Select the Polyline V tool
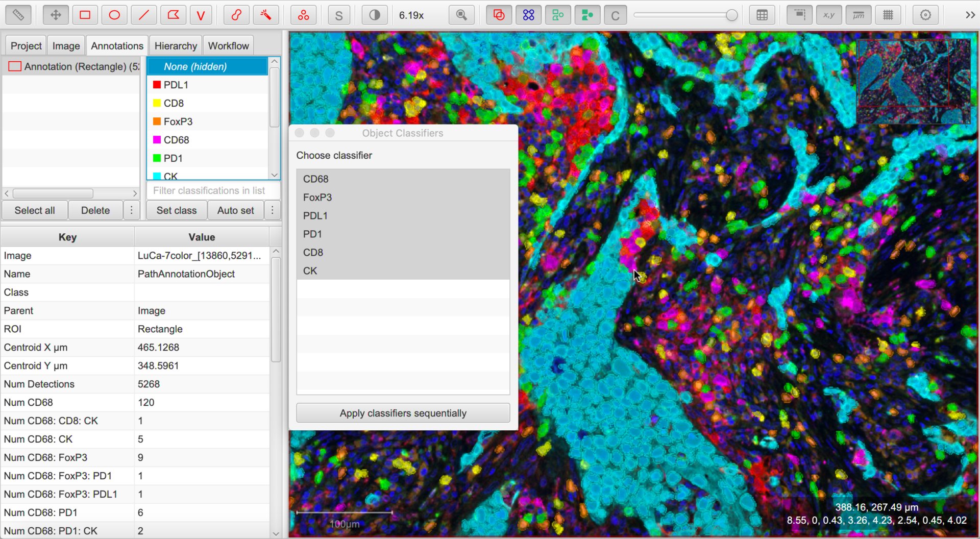Viewport: 980px width, 539px height. 201,15
